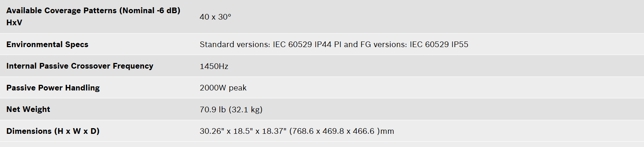Image resolution: width=644 pixels, height=147 pixels.
Task: Click the empty area of the Crossover Frequency row
Action: coord(434,66)
